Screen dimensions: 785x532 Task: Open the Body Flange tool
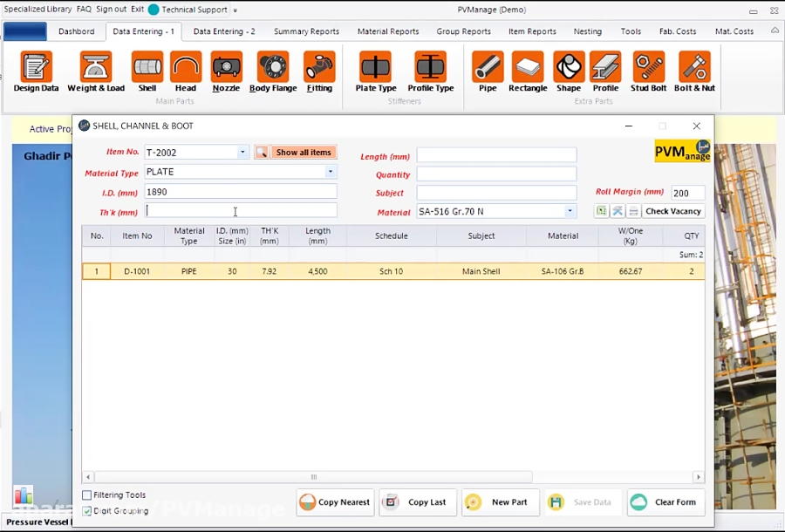(x=273, y=72)
